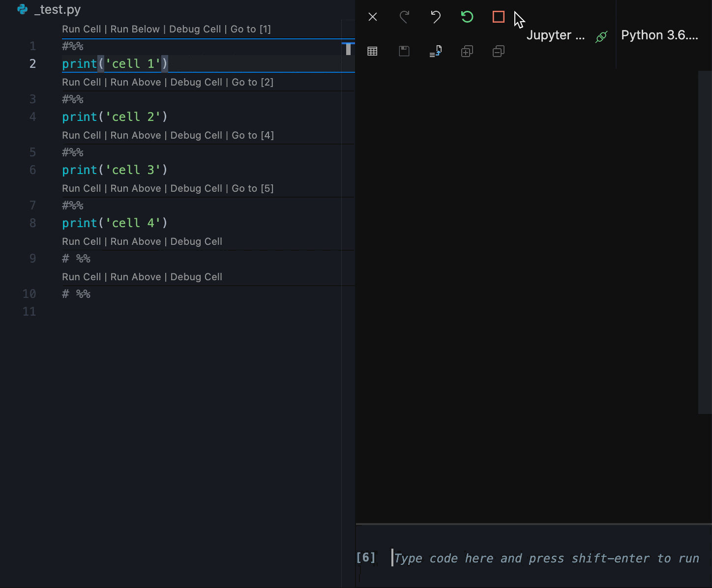Click the Go to [4] code lens
Screen dimensions: 712x588
(x=253, y=135)
